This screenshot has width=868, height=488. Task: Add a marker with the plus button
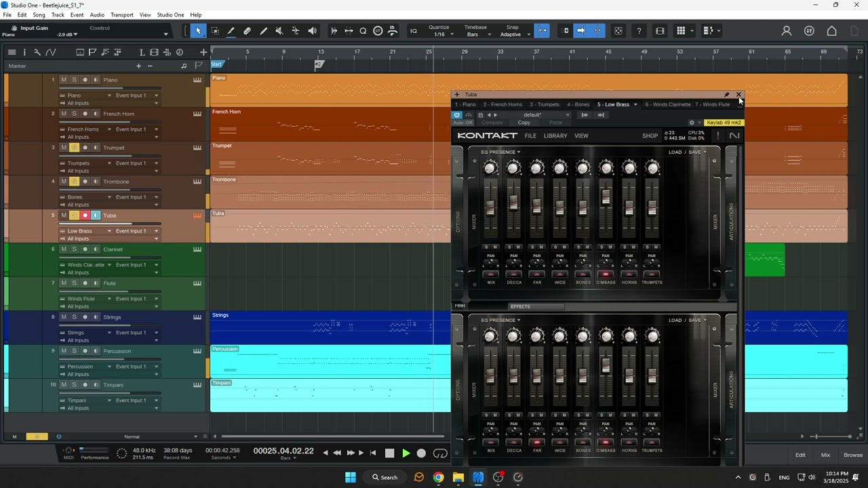[x=139, y=66]
